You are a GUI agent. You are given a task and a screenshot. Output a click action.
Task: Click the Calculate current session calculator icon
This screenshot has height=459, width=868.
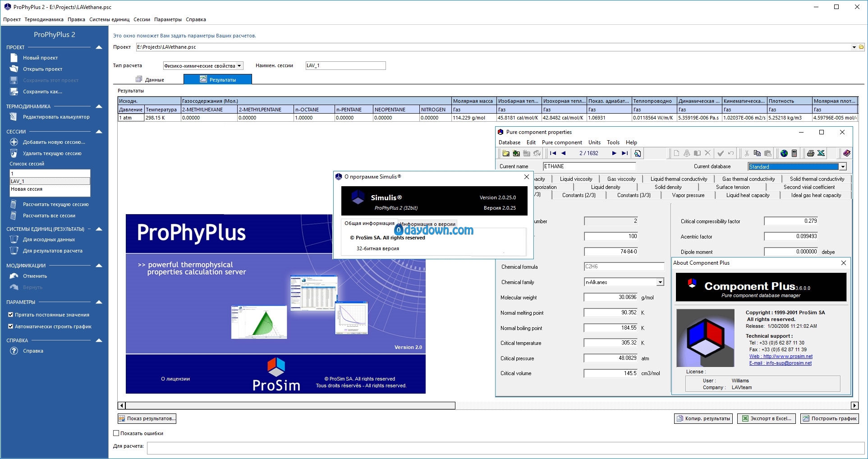[x=14, y=204]
